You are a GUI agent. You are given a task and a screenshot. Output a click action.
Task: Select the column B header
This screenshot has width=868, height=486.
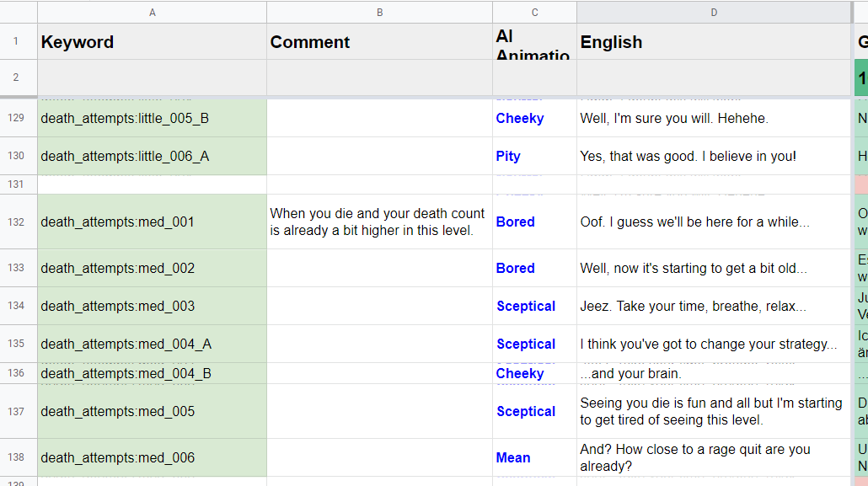(x=379, y=13)
